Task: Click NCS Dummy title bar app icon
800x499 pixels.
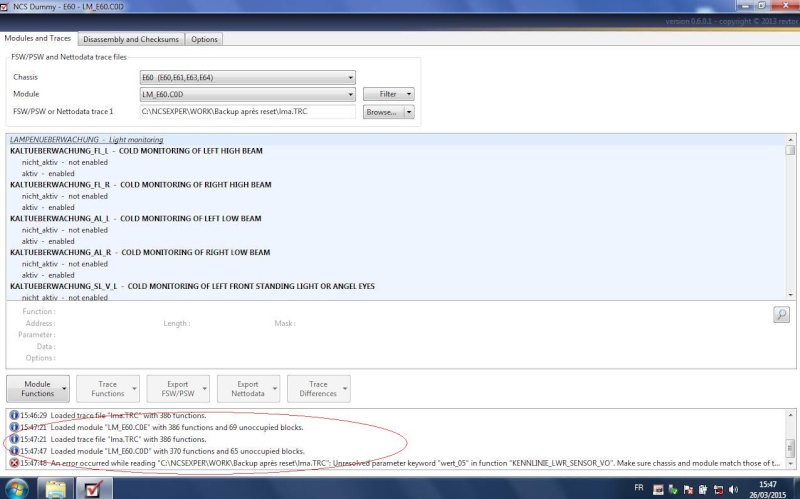Action: (5, 7)
